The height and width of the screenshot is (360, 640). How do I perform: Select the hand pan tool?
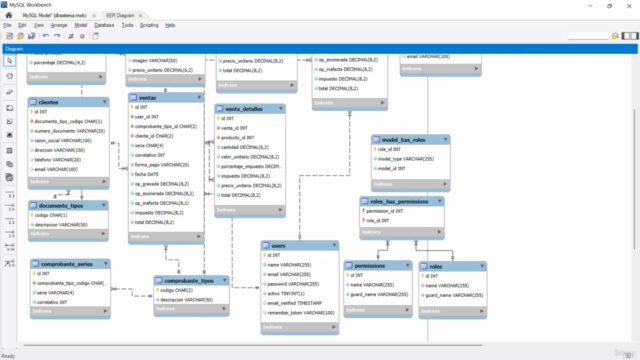9,76
